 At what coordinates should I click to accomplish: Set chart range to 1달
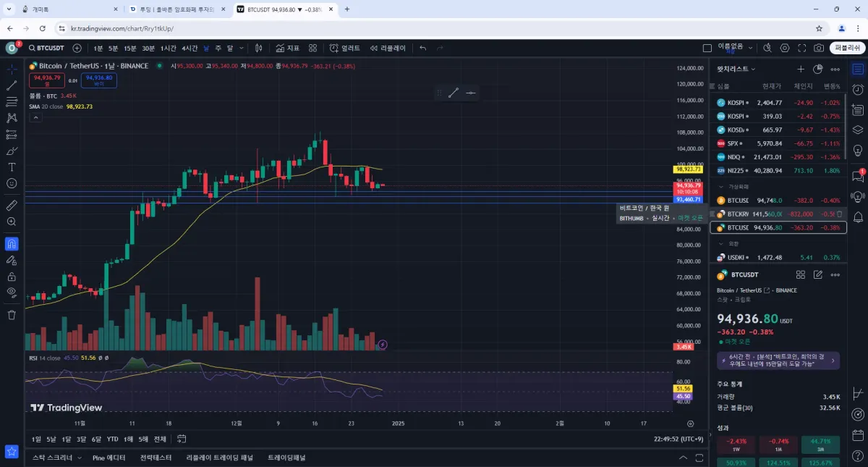(x=67, y=439)
